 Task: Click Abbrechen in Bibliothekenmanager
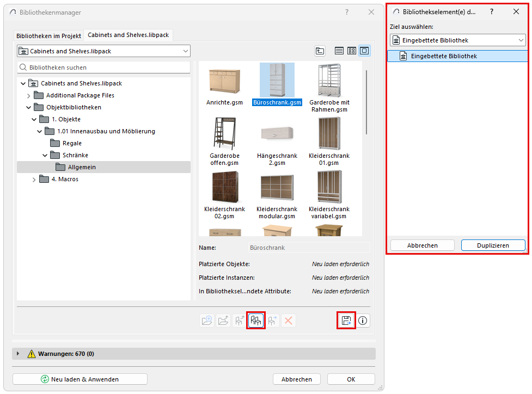pos(297,379)
